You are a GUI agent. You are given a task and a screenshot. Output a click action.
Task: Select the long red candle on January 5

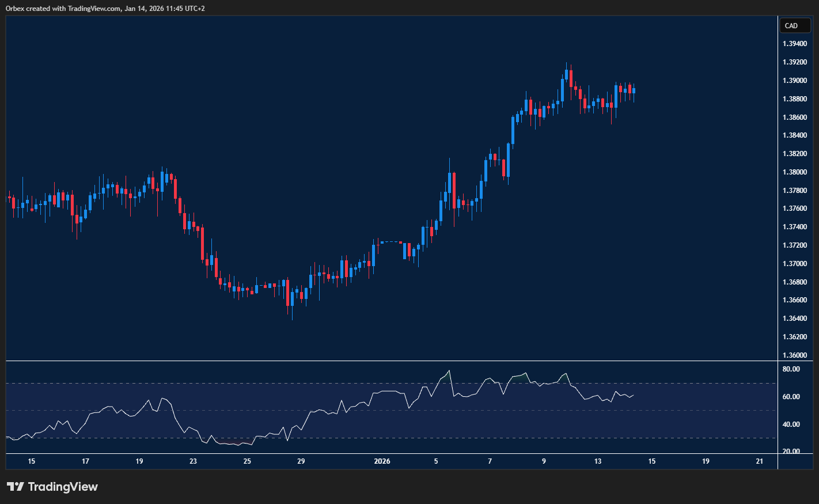(453, 190)
